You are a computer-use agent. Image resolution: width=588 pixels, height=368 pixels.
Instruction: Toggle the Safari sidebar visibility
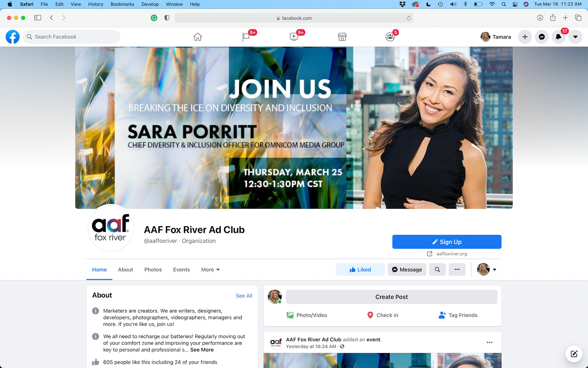[x=38, y=18]
